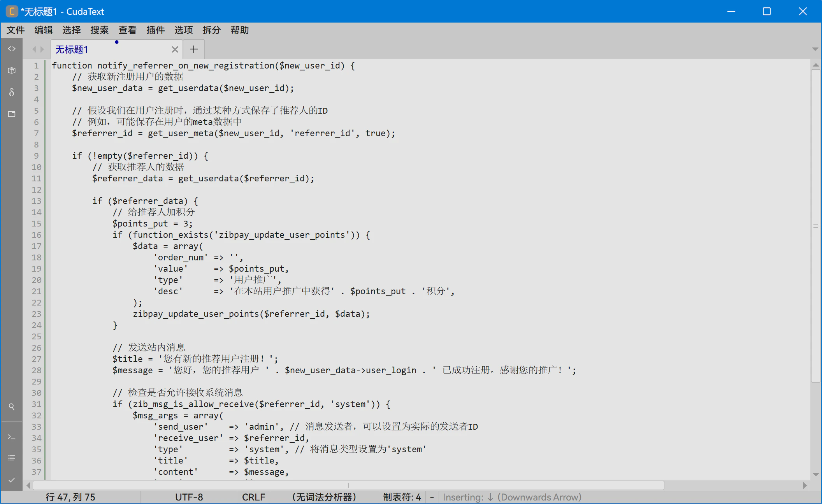822x504 pixels.
Task: Open the Project manager box icon
Action: click(x=12, y=70)
